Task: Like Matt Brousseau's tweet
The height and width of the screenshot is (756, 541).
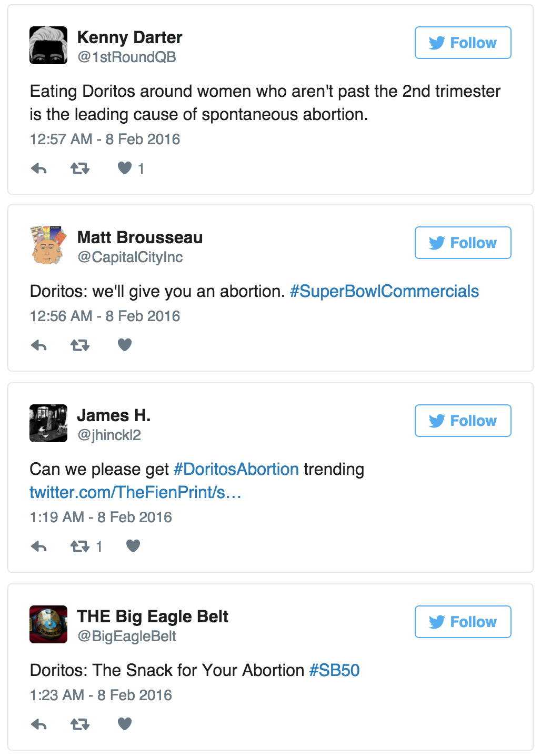Action: pyautogui.click(x=125, y=345)
